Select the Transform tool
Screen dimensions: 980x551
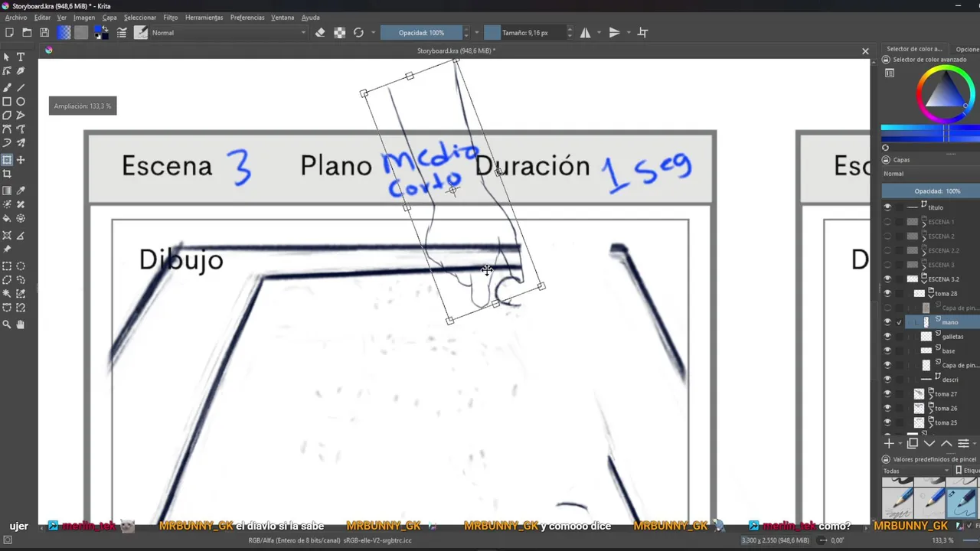(7, 160)
